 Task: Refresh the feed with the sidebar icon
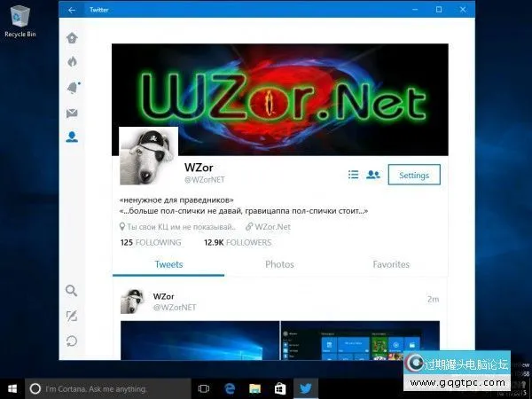72,340
